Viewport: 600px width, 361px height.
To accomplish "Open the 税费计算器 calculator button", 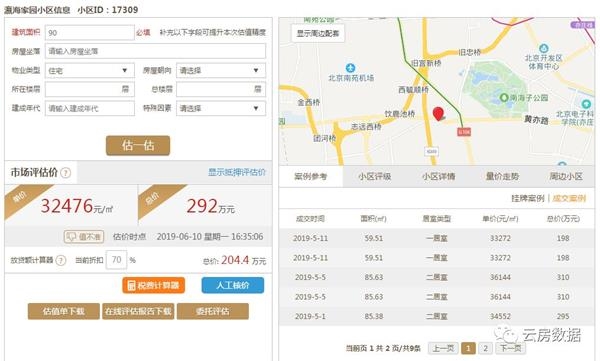I will (x=153, y=286).
